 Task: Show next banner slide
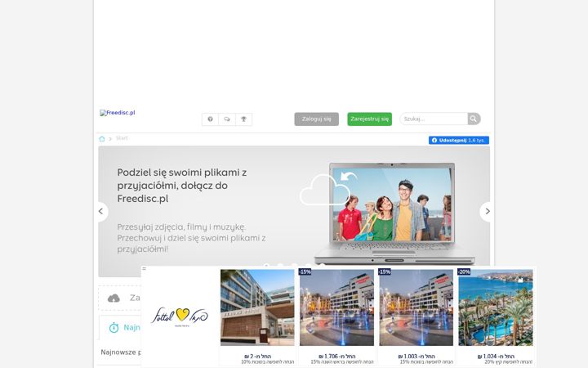(x=487, y=212)
